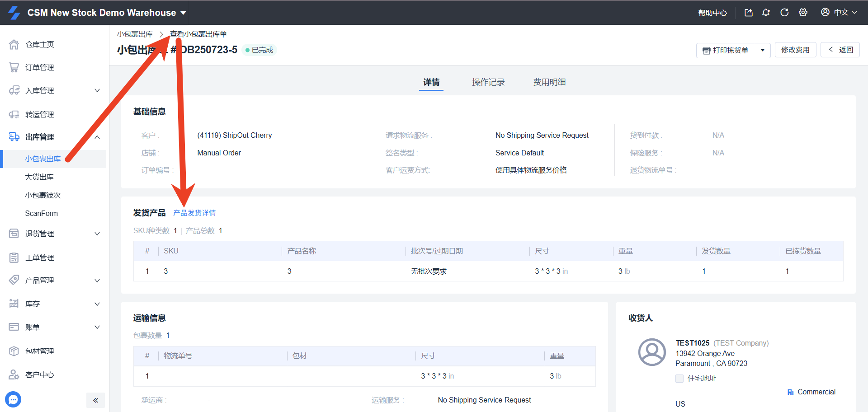Click the refresh icon in top bar

coord(784,13)
